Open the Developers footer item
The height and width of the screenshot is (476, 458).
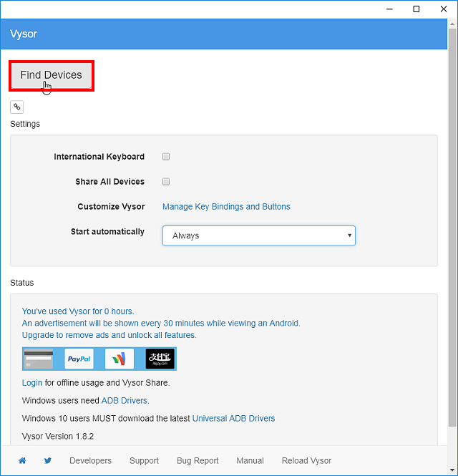tap(90, 461)
